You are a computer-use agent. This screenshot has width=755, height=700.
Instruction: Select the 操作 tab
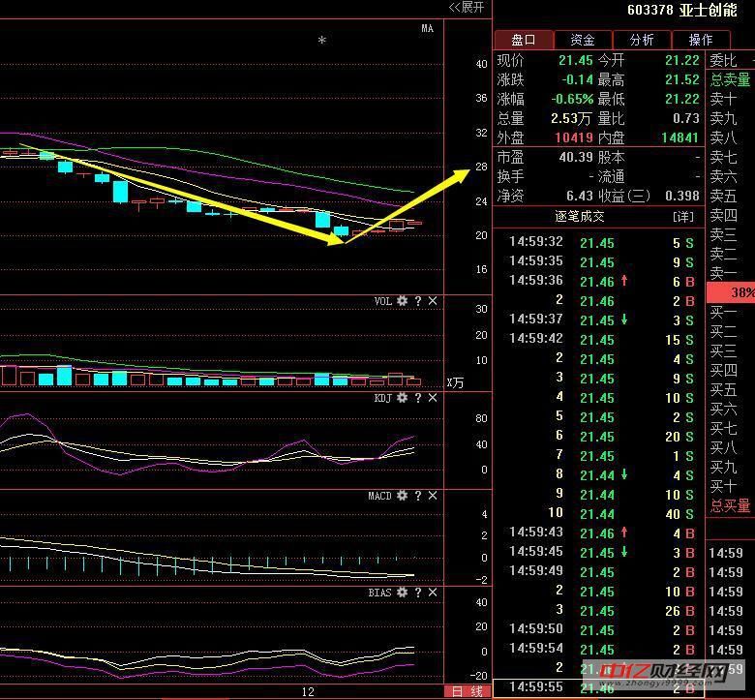click(701, 40)
